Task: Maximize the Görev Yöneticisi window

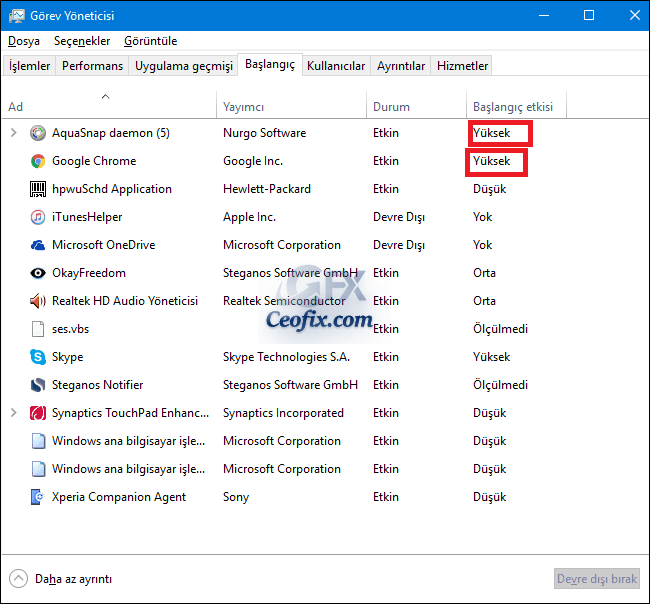Action: (x=589, y=15)
